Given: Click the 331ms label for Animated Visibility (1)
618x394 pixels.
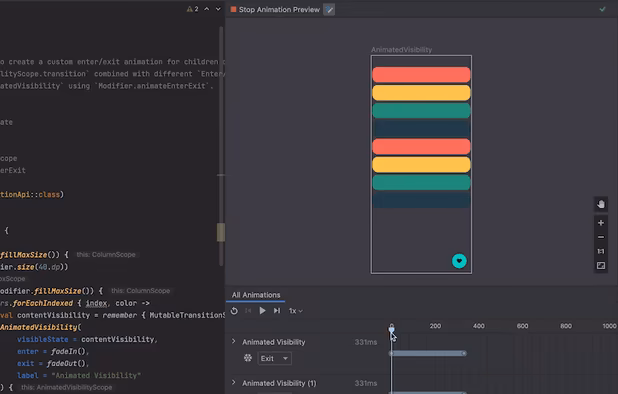Looking at the screenshot, I should [365, 383].
